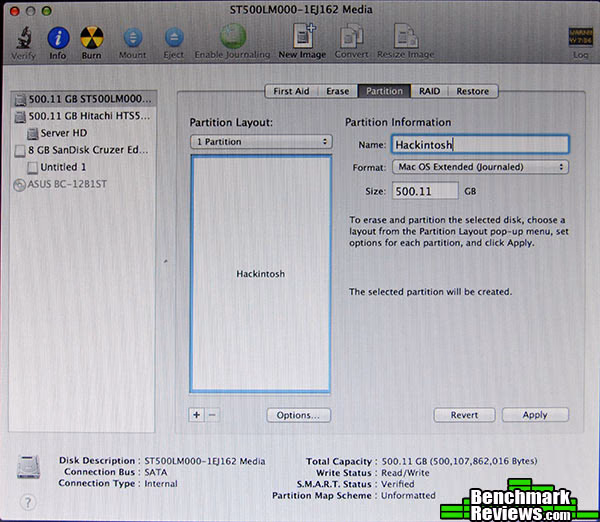The image size is (600, 522).
Task: Click the Size field showing 500.11
Action: (425, 191)
